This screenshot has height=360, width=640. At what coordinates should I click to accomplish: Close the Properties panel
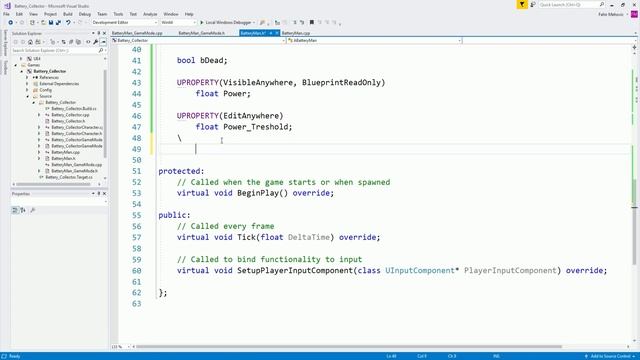click(104, 193)
